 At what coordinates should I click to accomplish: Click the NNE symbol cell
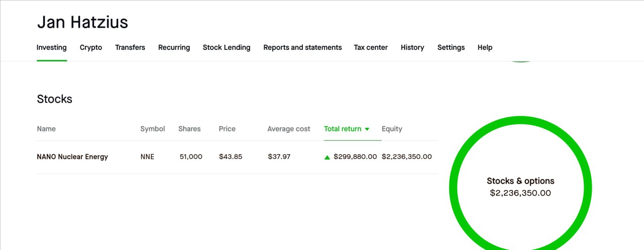pos(147,157)
